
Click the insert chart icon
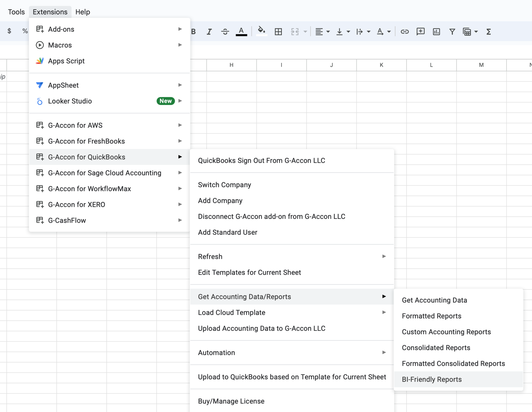(436, 32)
